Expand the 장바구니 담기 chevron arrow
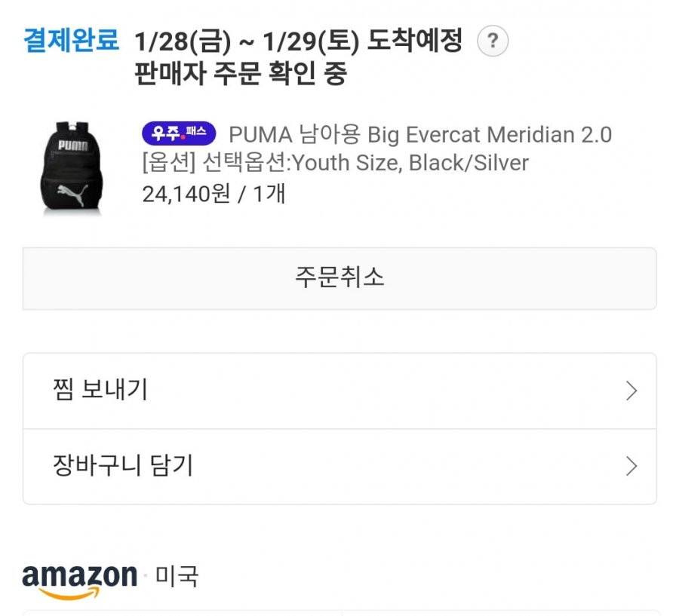Viewport: 679px width, 616px height. coord(631,466)
